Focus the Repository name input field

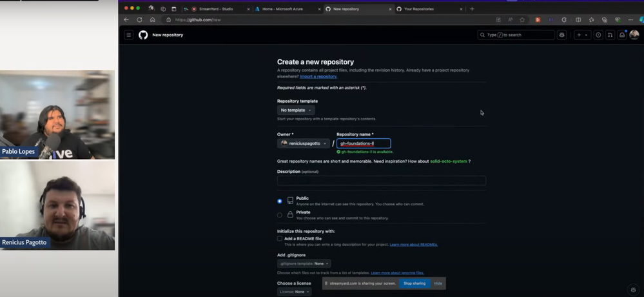[364, 143]
